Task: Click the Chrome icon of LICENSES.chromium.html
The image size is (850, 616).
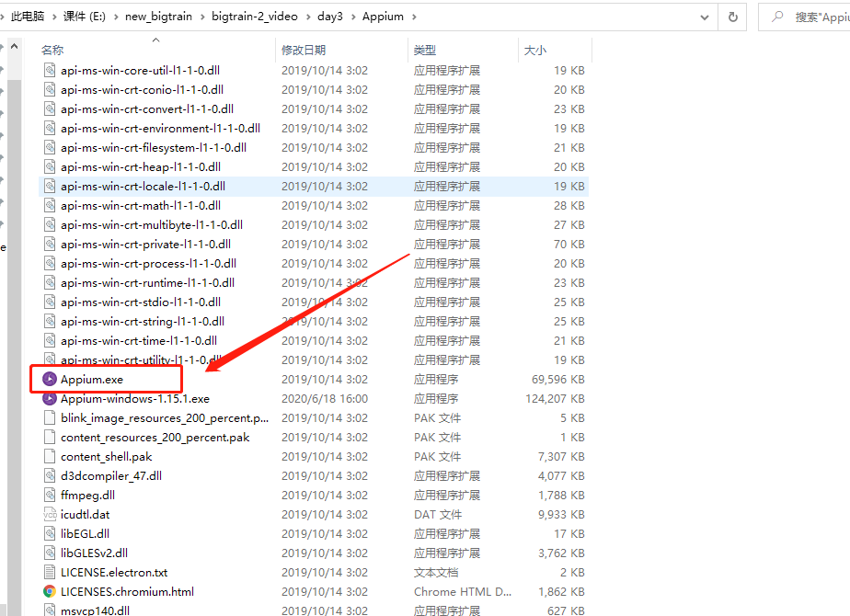Action: tap(50, 591)
